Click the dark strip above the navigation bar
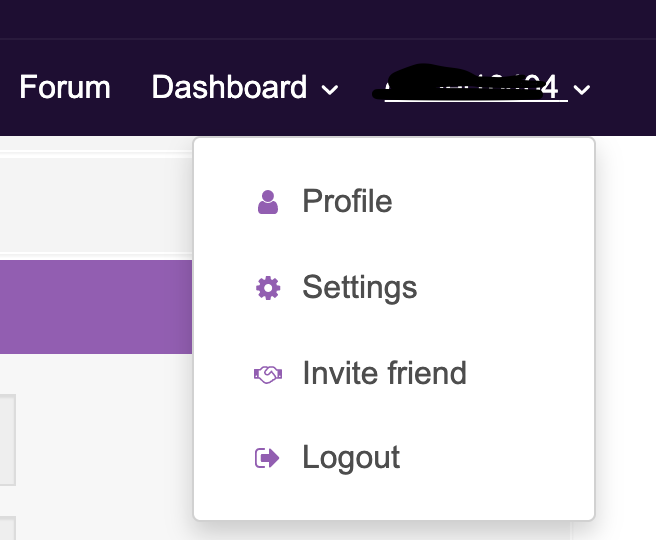Viewport: 656px width, 540px height. 328,18
